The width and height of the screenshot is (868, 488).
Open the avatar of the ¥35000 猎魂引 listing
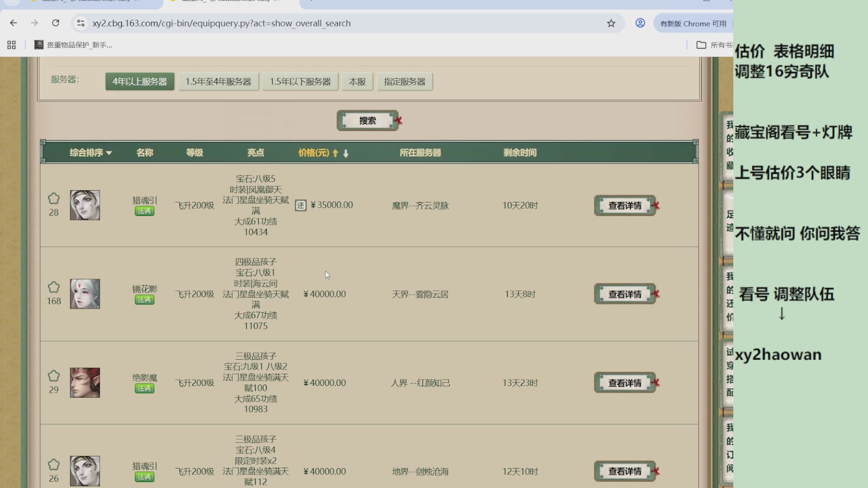pos(85,205)
